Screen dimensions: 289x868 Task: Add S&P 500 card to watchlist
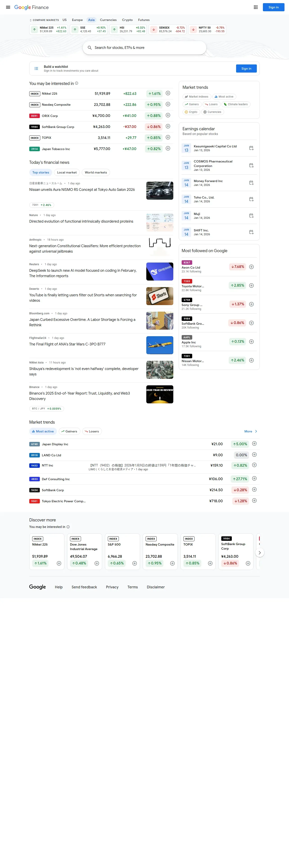tap(135, 563)
